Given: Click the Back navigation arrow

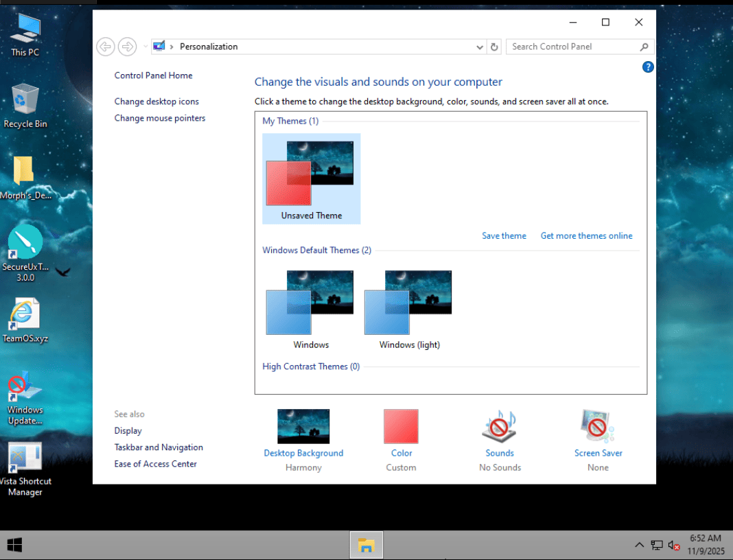Looking at the screenshot, I should tap(106, 47).
